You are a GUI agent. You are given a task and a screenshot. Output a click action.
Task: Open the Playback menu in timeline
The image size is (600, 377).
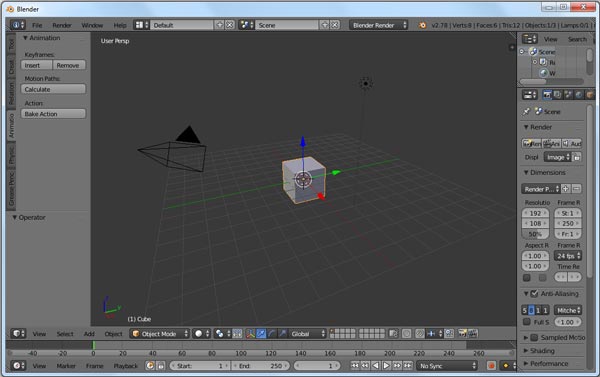pyautogui.click(x=126, y=366)
